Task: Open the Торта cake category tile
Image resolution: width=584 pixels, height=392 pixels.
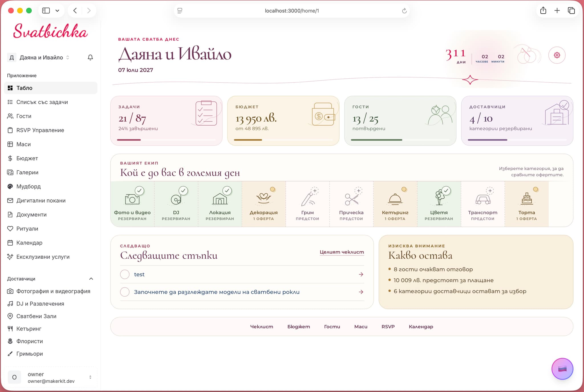Action: [527, 204]
